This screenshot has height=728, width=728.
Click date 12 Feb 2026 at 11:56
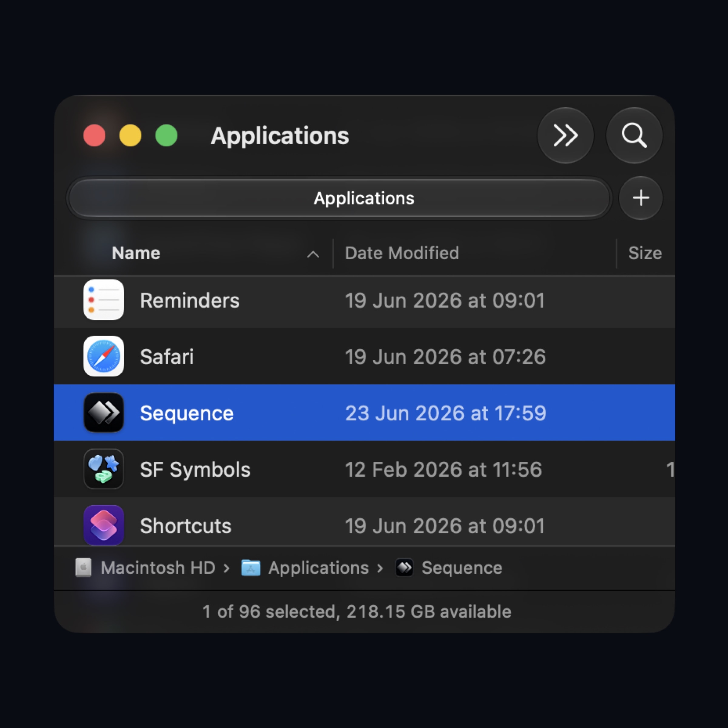[443, 470]
